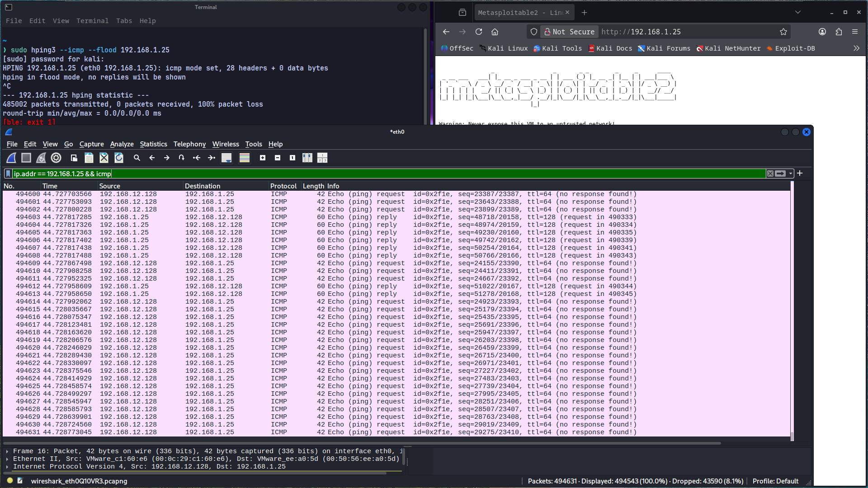This screenshot has height=488, width=868.
Task: Toggle packet list colorization
Action: pyautogui.click(x=245, y=158)
